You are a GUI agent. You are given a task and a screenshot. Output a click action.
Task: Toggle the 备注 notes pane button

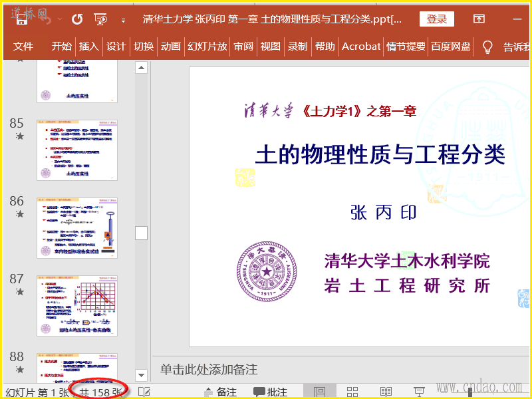coord(221,392)
